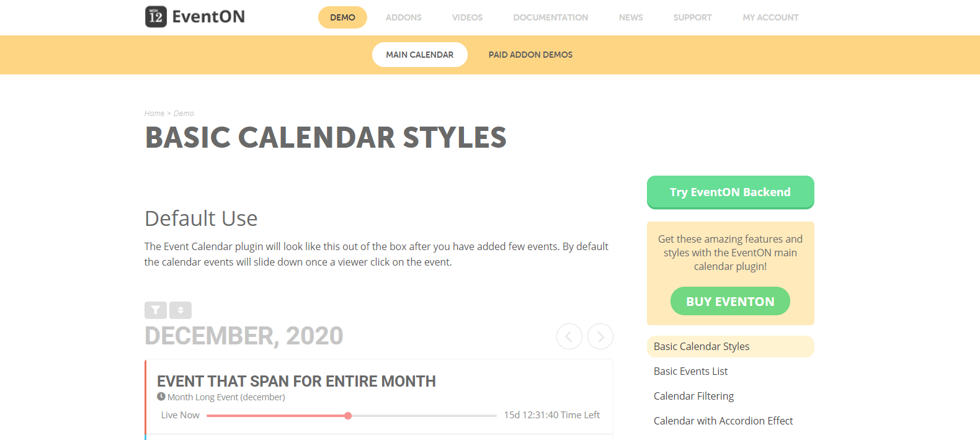Image resolution: width=980 pixels, height=440 pixels.
Task: Select Calendar with Accordion Effect link
Action: click(723, 420)
